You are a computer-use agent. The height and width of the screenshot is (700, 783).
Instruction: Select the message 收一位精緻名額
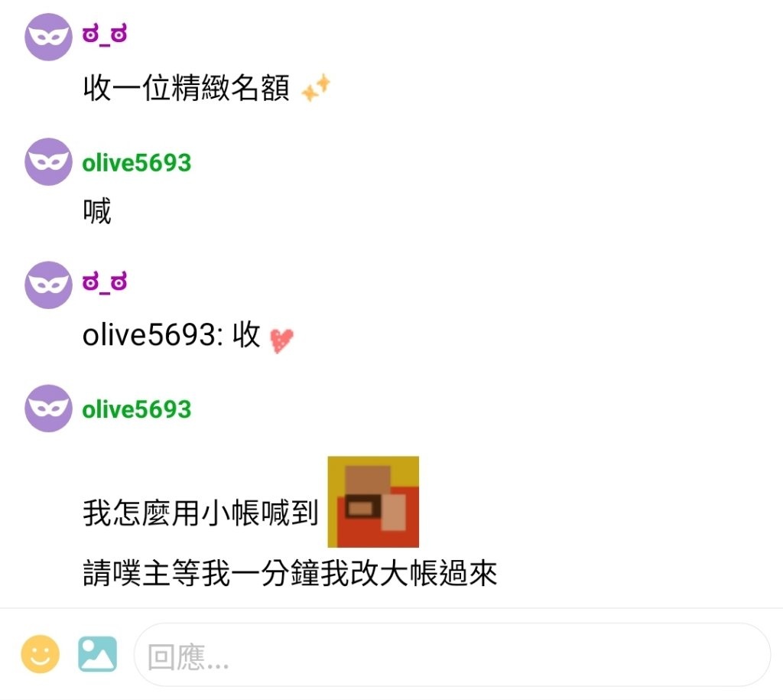pos(187,88)
